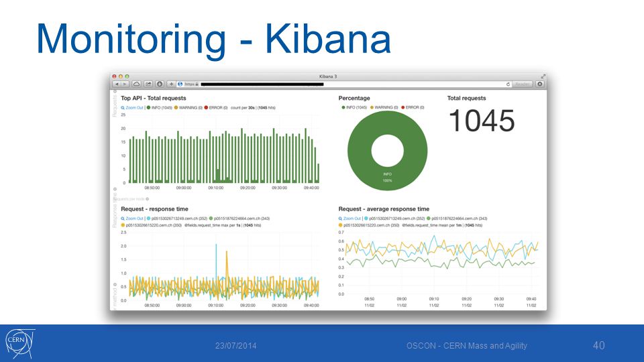
Task: Enter fullscreen via the window's corner arrows icon
Action: point(543,76)
